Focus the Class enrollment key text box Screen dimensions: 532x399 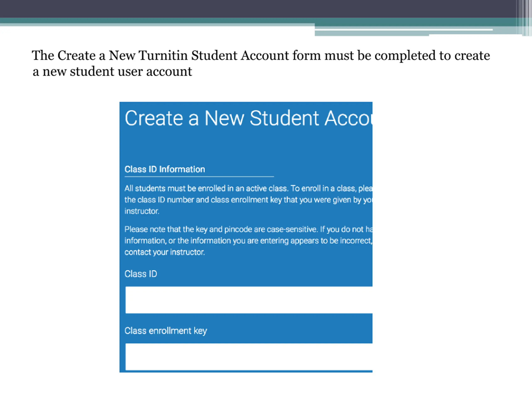(249, 357)
